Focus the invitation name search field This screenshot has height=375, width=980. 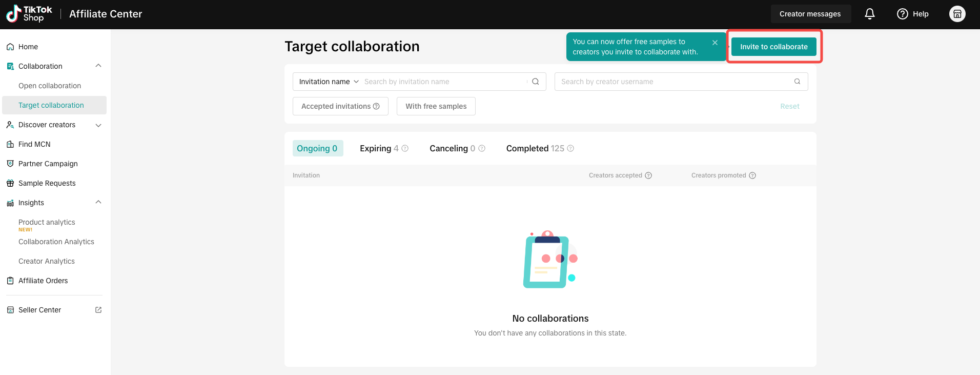pyautogui.click(x=445, y=82)
